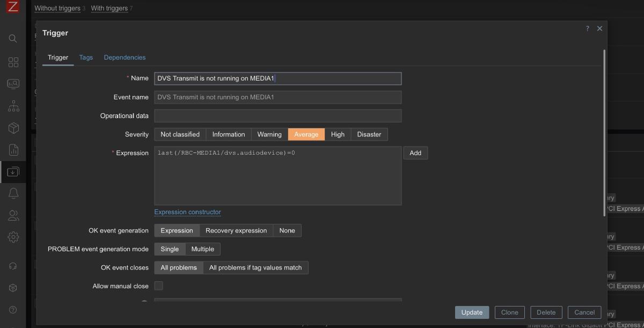Select the High severity level
This screenshot has width=644, height=328.
[338, 134]
